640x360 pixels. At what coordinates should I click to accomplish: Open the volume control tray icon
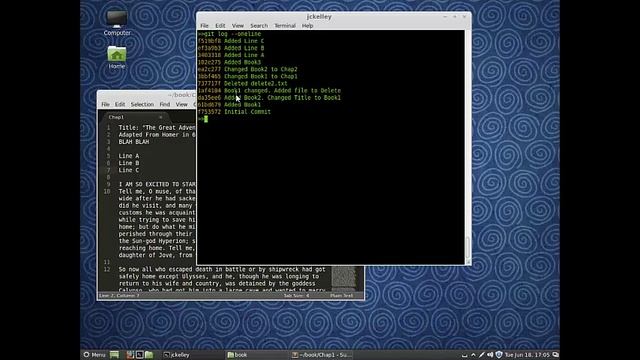pos(490,355)
